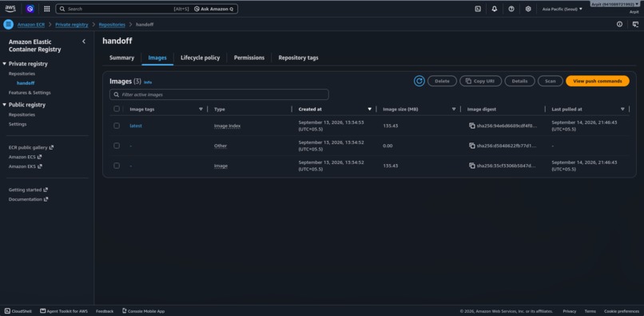Click Ask Amazon Q in search bar
This screenshot has height=316, width=644.
tap(213, 9)
